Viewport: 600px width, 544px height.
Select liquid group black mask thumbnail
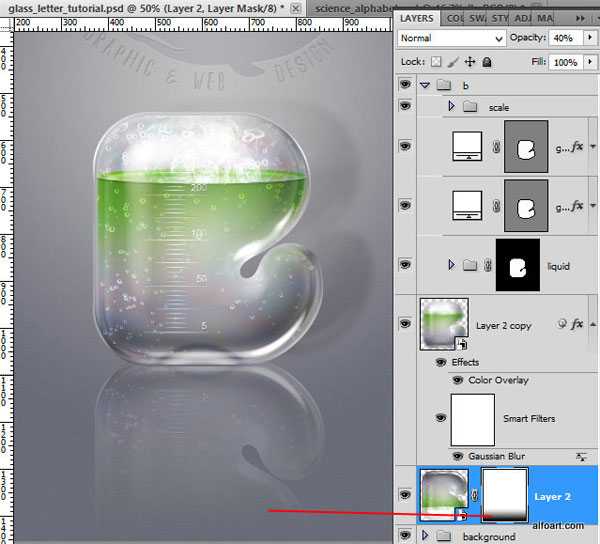pos(518,265)
